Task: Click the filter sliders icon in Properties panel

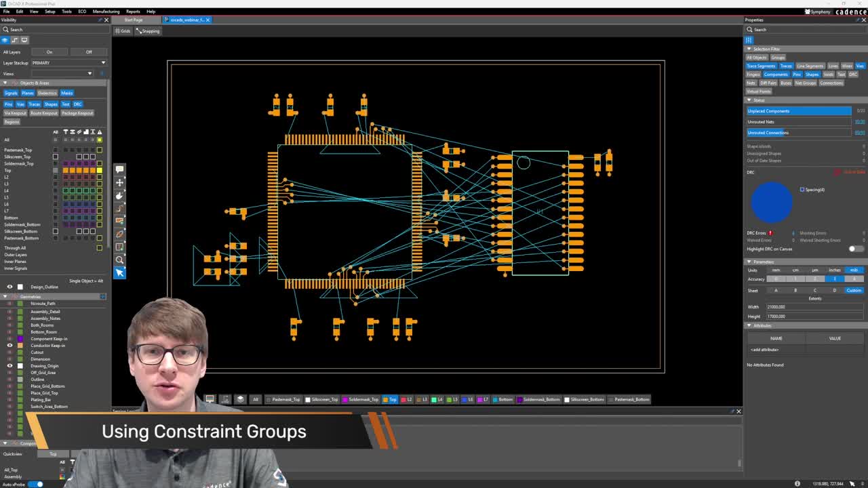Action: point(749,40)
